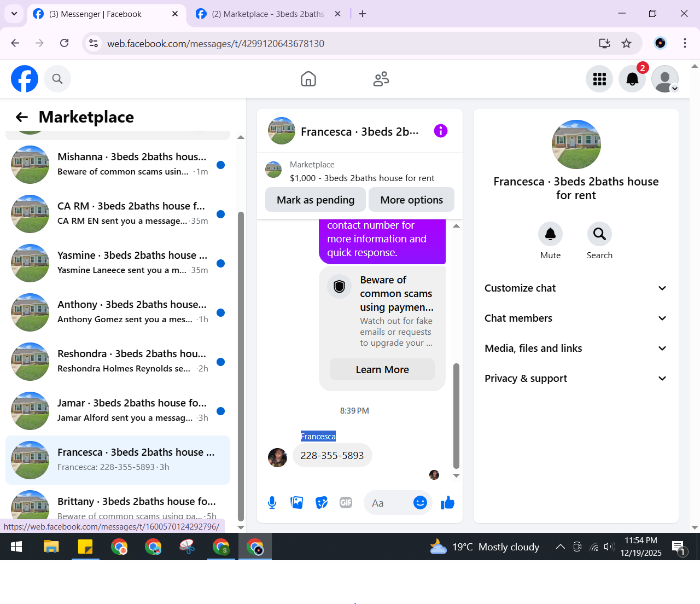The image size is (700, 604).
Task: Open the browser extension colorful circle icon
Action: (x=661, y=43)
